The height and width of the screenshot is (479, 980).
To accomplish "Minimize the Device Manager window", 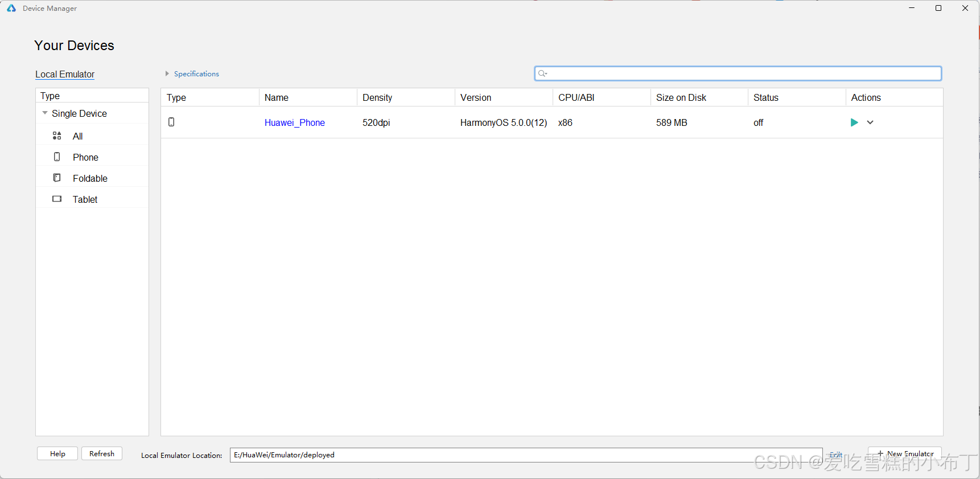I will [x=912, y=8].
